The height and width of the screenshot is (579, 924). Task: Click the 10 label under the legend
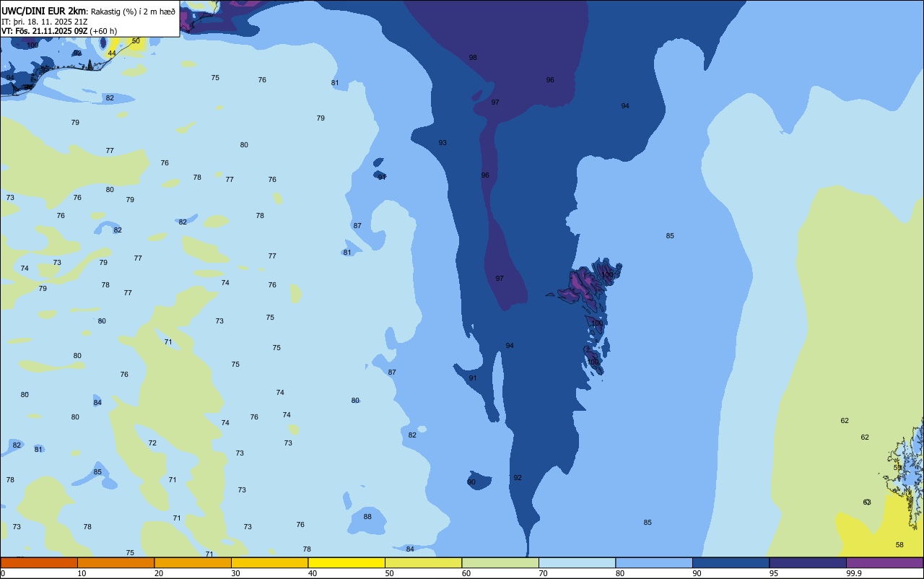82,573
